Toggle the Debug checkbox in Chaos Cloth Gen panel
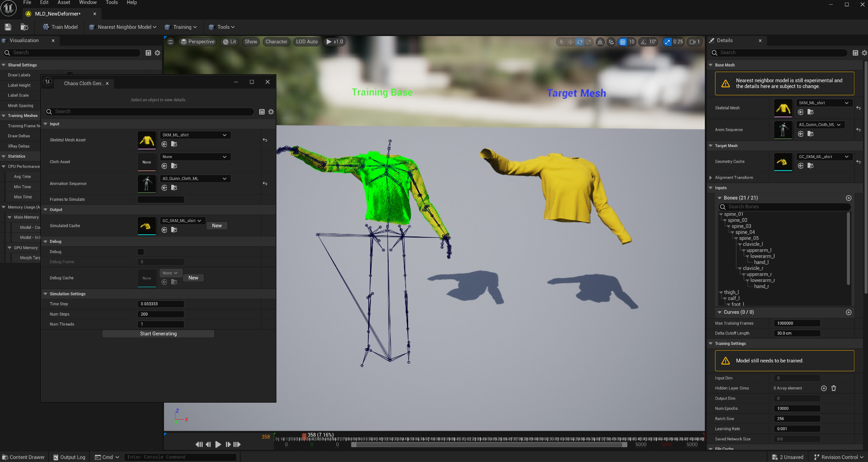The image size is (868, 462). tap(140, 251)
